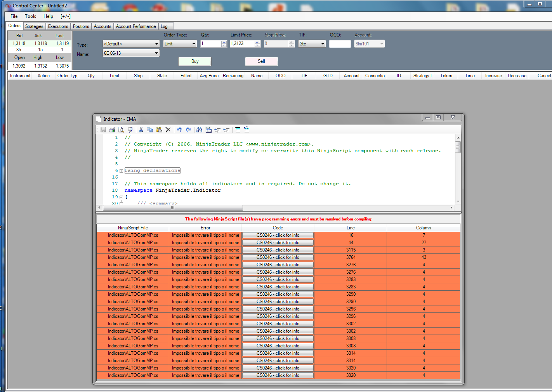Click the code editor horizontal scrollbar thumb
This screenshot has width=552, height=392.
coord(173,208)
